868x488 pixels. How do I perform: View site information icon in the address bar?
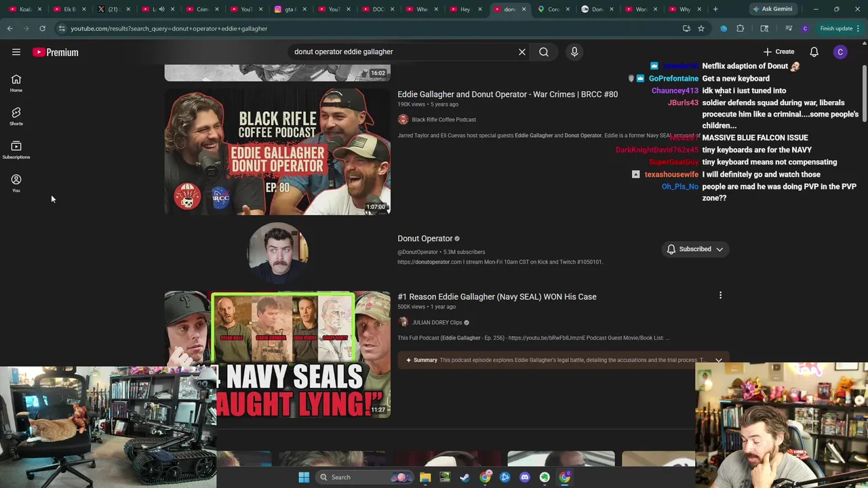(62, 28)
